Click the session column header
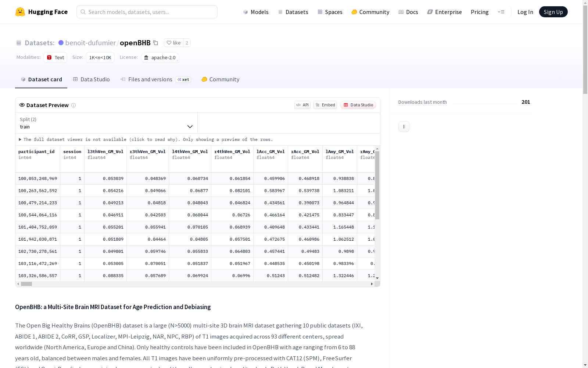This screenshot has width=588, height=368. click(x=72, y=159)
